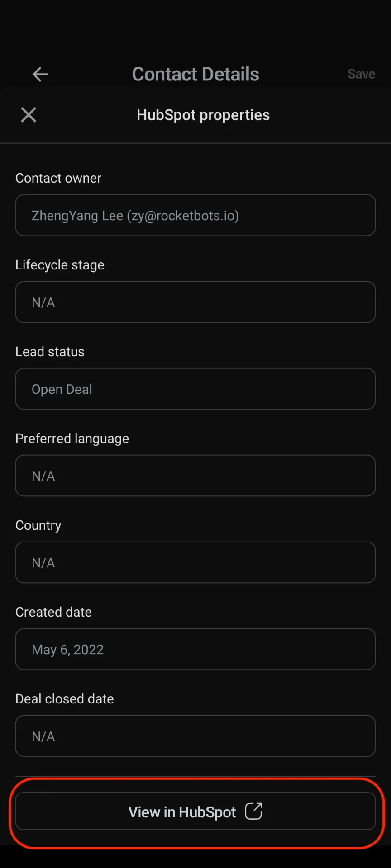
Task: Select the Contact owner field
Action: [x=195, y=215]
